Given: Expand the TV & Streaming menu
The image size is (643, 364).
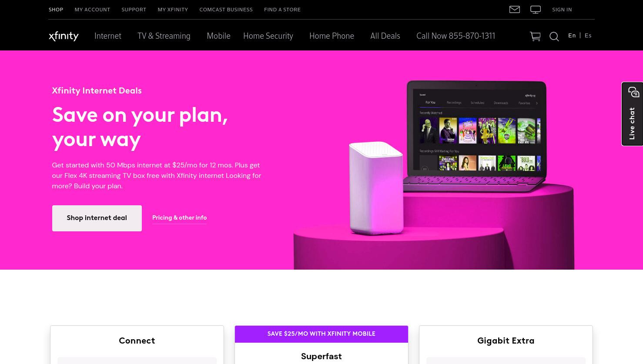Looking at the screenshot, I should pyautogui.click(x=164, y=36).
